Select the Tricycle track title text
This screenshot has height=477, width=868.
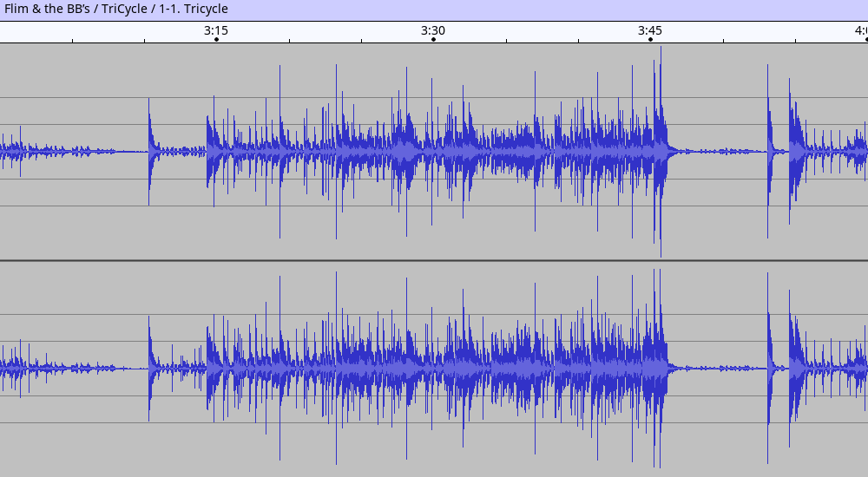pyautogui.click(x=116, y=9)
